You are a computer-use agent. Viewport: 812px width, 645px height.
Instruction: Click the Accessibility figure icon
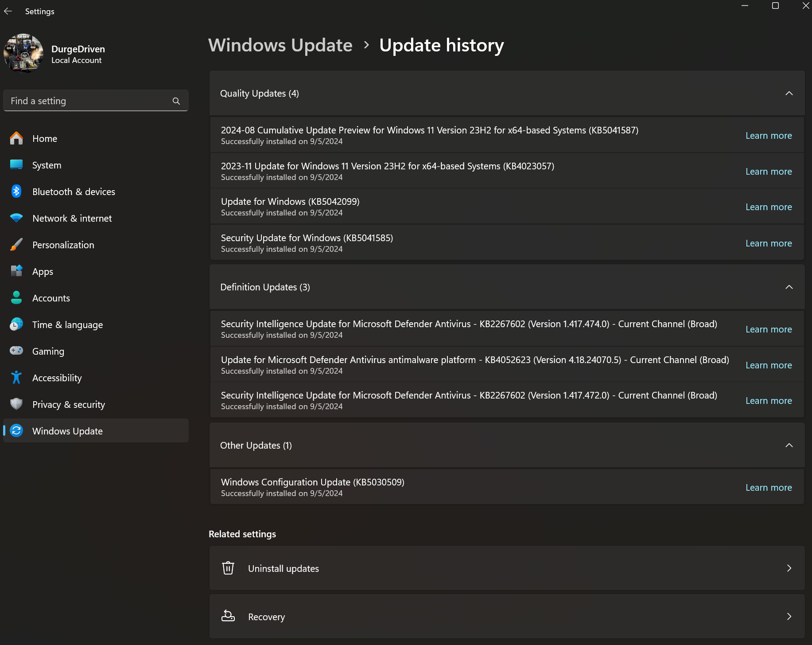click(x=16, y=378)
